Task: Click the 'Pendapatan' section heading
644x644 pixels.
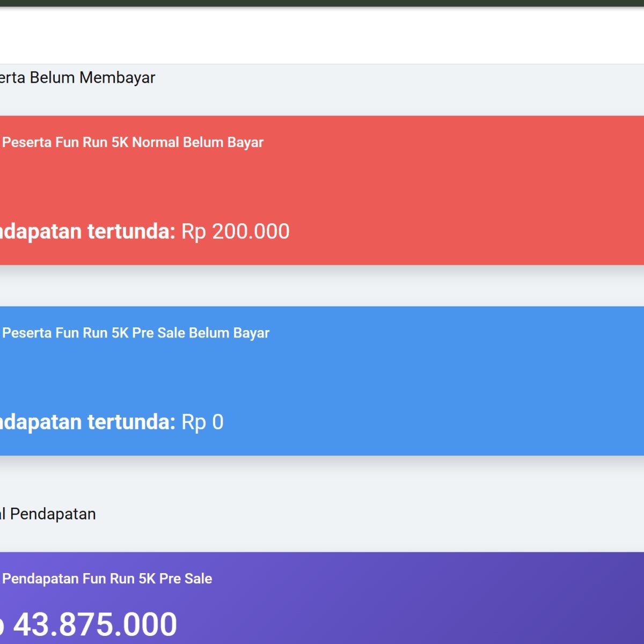Action: click(48, 514)
